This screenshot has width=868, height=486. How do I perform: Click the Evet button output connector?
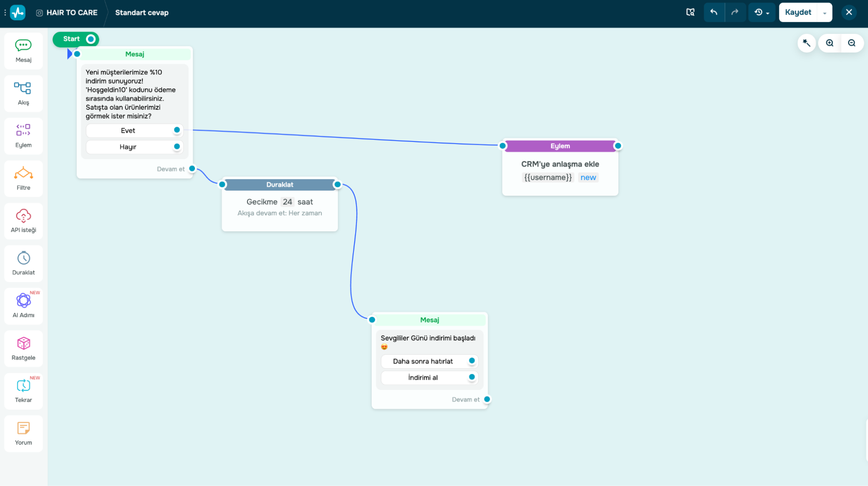pos(177,130)
